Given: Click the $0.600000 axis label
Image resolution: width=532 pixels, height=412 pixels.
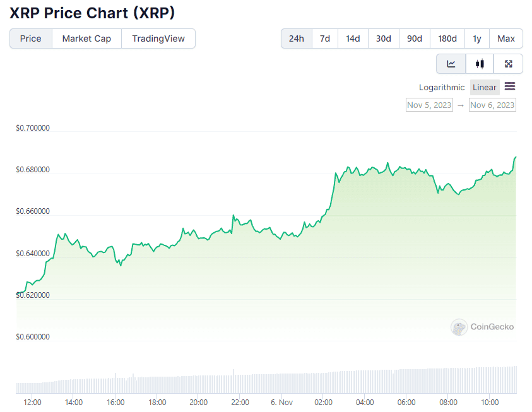Looking at the screenshot, I should point(33,337).
